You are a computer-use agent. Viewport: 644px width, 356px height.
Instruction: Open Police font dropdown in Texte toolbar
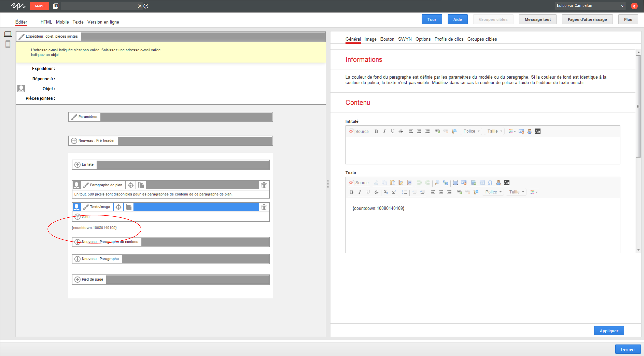point(493,192)
